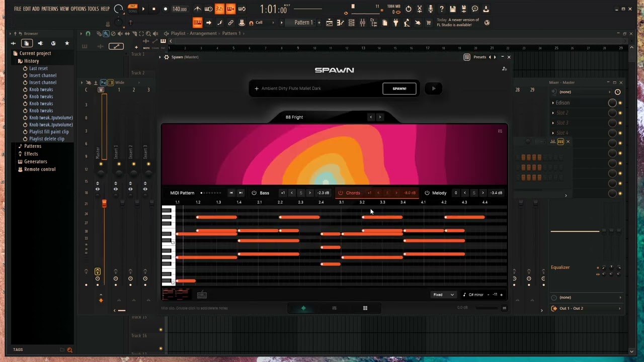This screenshot has width=644, height=362.
Task: Click Melody next variation arrow
Action: pyautogui.click(x=482, y=193)
